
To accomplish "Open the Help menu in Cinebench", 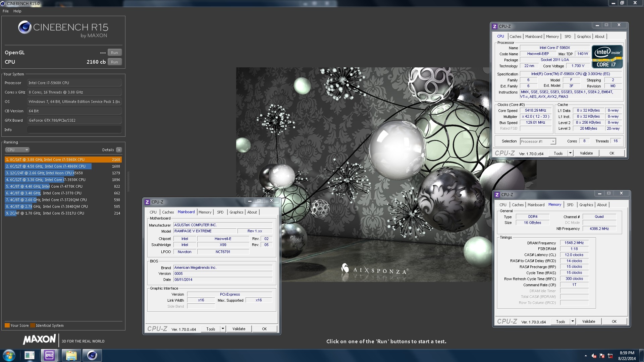I will tap(17, 11).
